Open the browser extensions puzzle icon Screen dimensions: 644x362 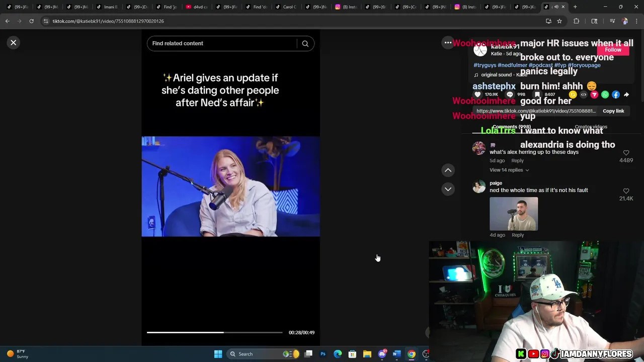click(x=576, y=21)
